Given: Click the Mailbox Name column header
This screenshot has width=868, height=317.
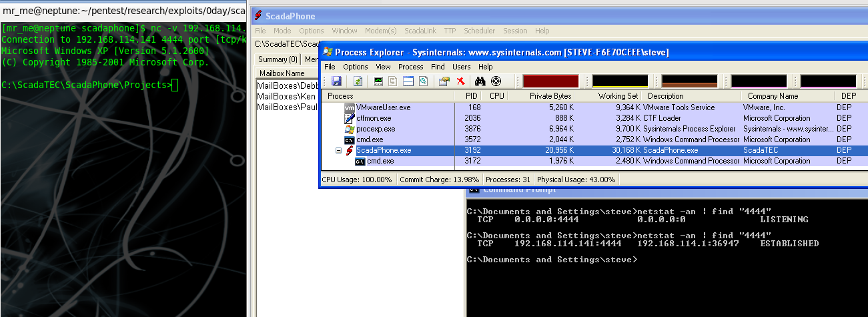Looking at the screenshot, I should tap(287, 73).
